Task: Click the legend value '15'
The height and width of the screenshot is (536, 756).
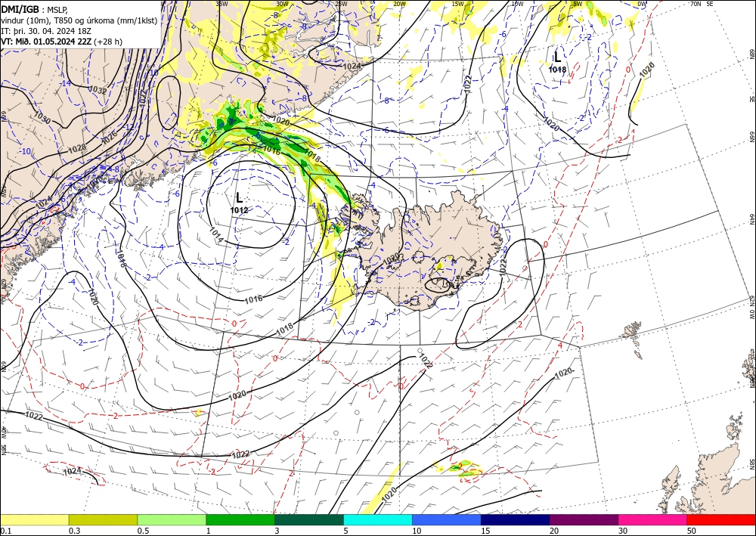Action: [485, 531]
